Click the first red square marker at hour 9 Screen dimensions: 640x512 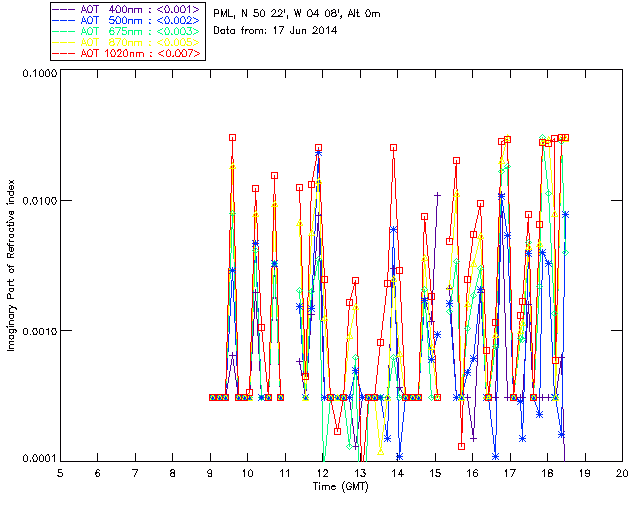[x=213, y=397]
